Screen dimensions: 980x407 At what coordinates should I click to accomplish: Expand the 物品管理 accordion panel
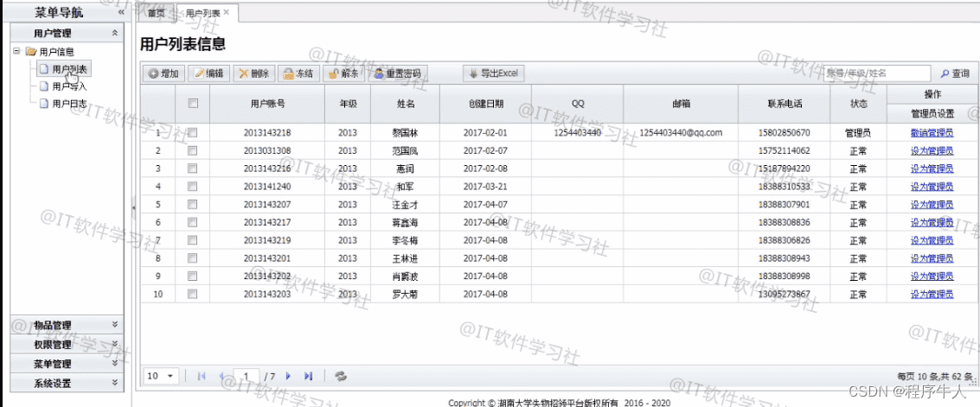coord(67,325)
